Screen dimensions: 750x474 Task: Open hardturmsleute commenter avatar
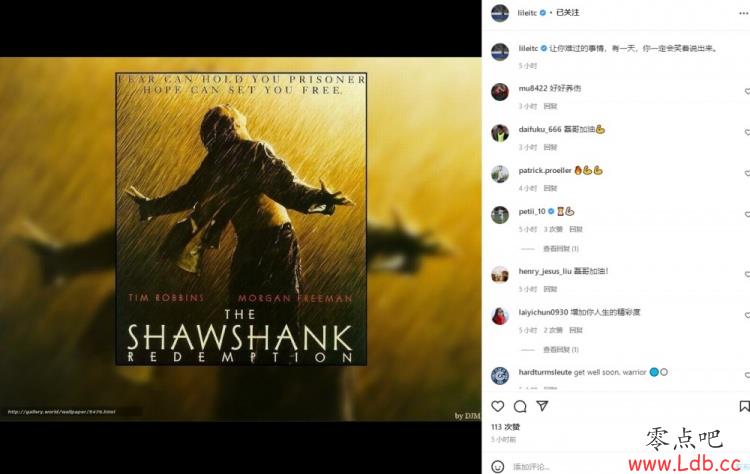[500, 375]
